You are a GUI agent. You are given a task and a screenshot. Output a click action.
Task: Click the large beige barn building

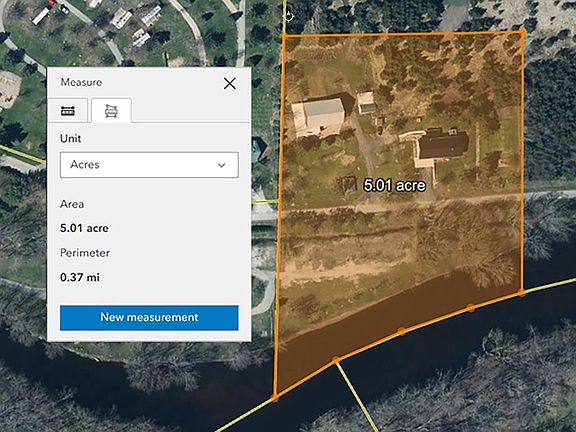coord(318,118)
